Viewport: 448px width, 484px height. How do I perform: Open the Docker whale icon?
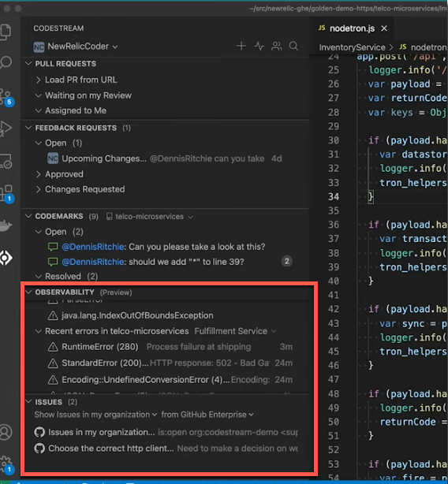click(6, 225)
